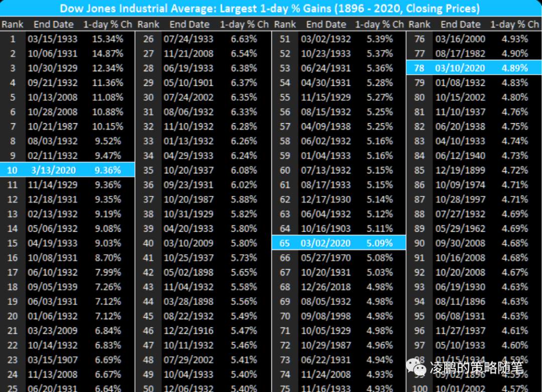The height and width of the screenshot is (392, 542).
Task: Click the 6.67% value
Action: tap(108, 374)
